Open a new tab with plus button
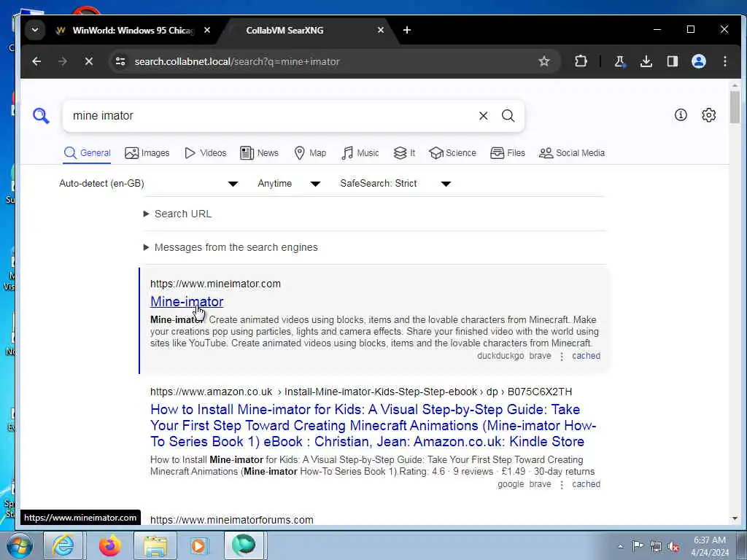 pos(407,30)
